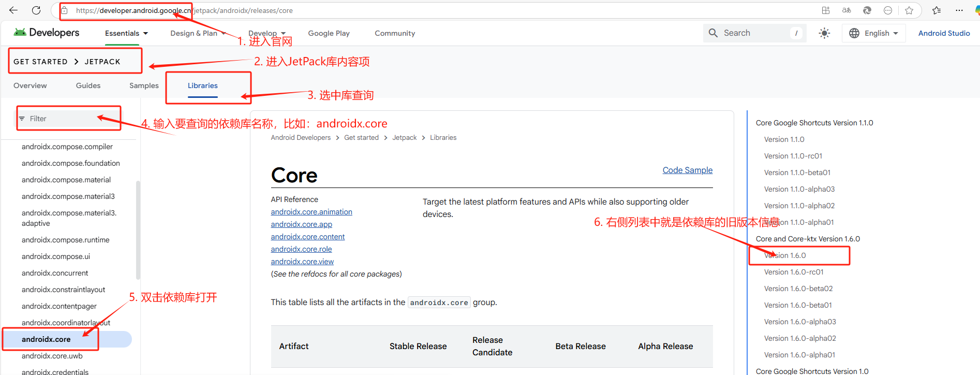Open the browser apps grid icon
980x375 pixels.
pyautogui.click(x=826, y=10)
